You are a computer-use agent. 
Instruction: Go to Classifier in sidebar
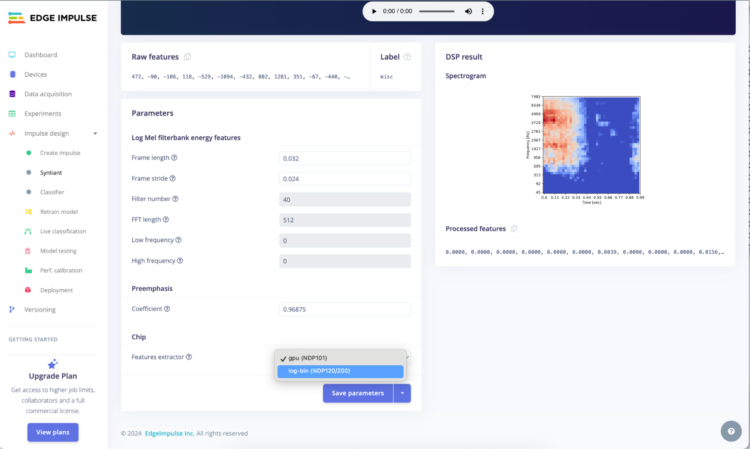coord(52,192)
